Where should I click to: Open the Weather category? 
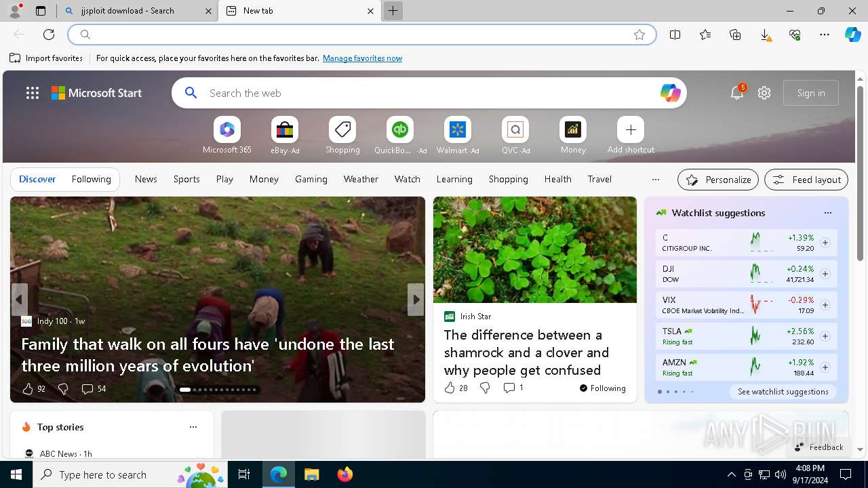(361, 180)
